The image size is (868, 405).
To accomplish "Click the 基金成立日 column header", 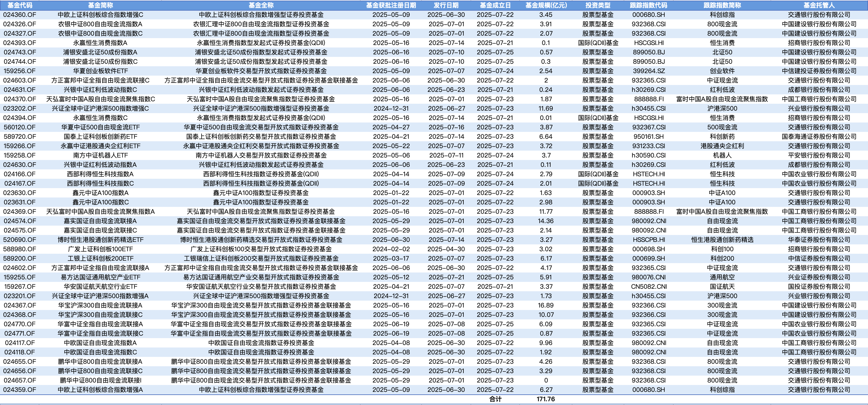I will pyautogui.click(x=495, y=5).
